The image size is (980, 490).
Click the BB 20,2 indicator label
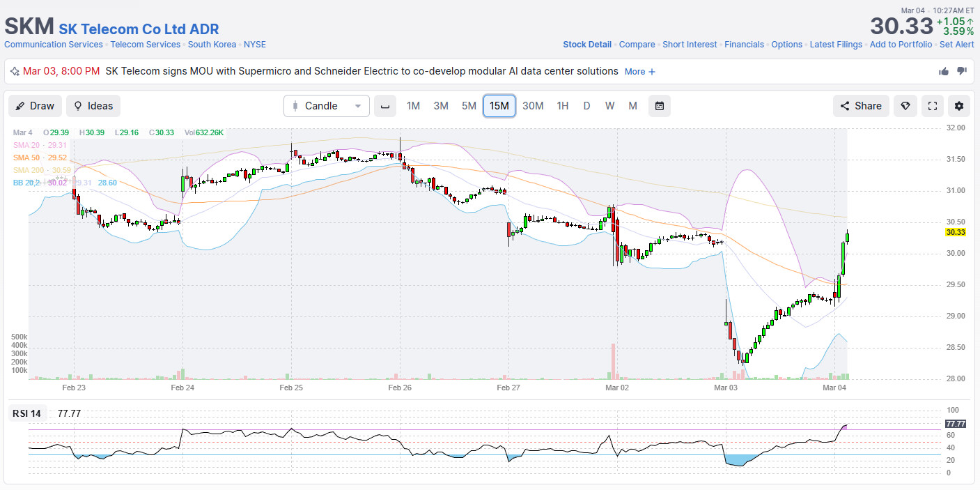pyautogui.click(x=28, y=183)
